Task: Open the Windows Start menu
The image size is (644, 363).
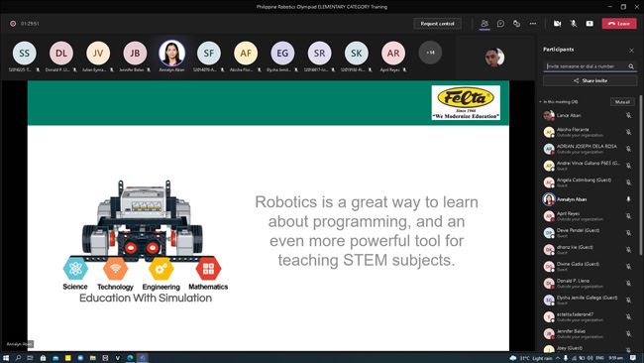Action: (6, 358)
